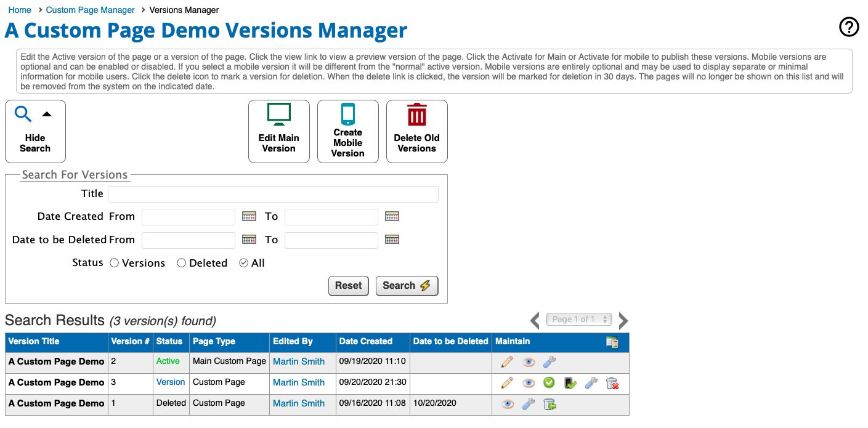The image size is (868, 428).
Task: Click the Create Mobile Version phone button
Action: (348, 131)
